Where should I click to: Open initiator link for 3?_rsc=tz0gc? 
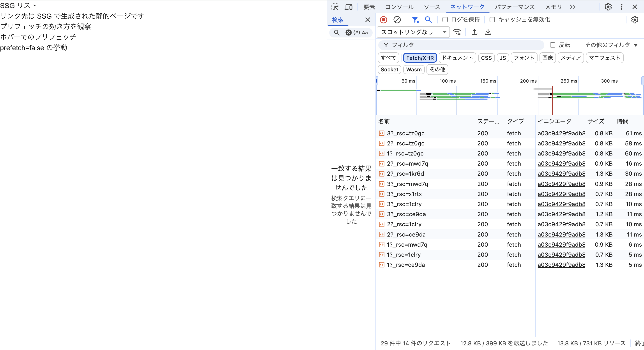[561, 133]
